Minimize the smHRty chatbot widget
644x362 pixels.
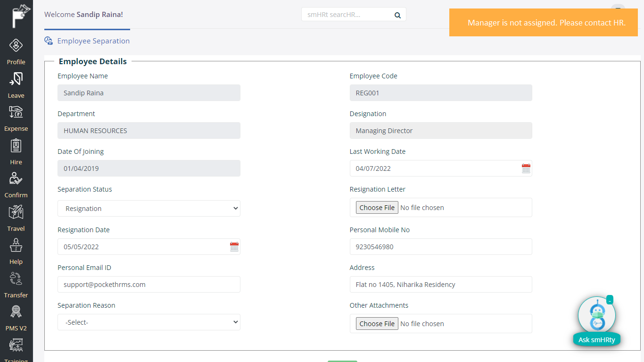tap(610, 300)
